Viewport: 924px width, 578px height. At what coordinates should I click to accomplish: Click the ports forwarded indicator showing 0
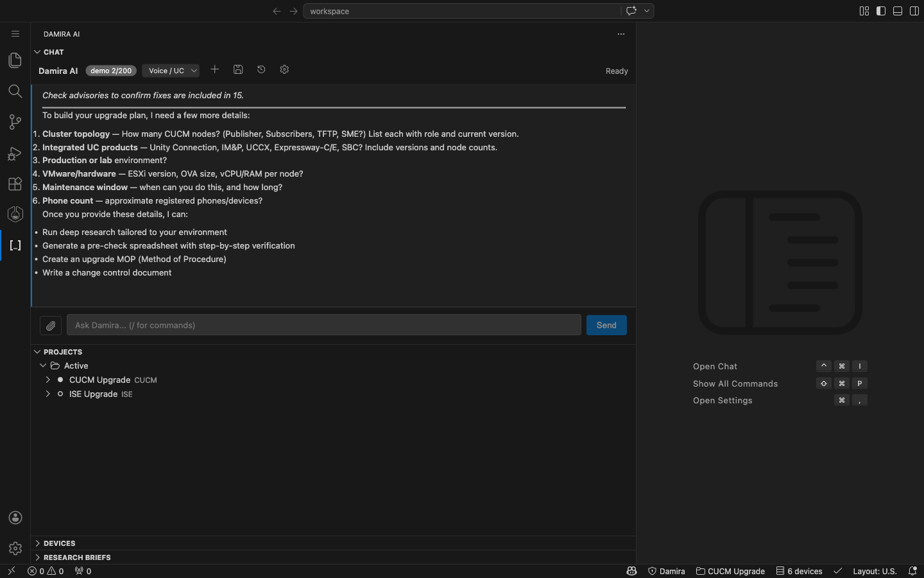coord(83,571)
